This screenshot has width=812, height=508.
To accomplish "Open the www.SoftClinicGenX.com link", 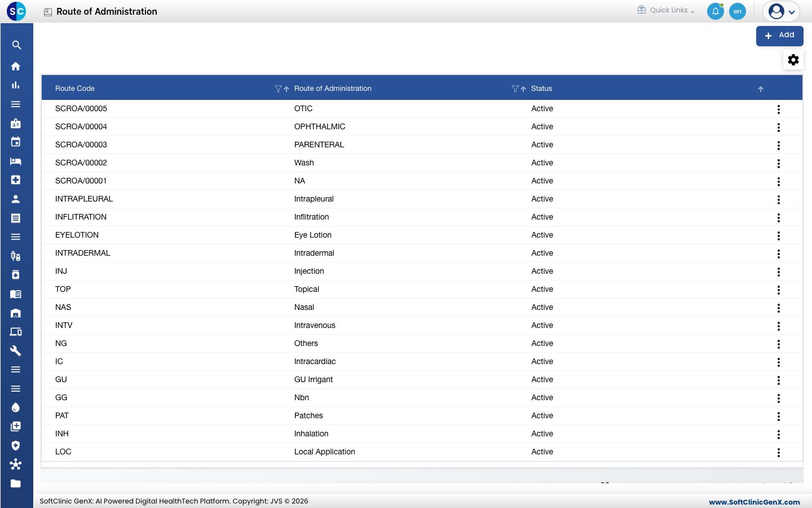I will [x=754, y=502].
